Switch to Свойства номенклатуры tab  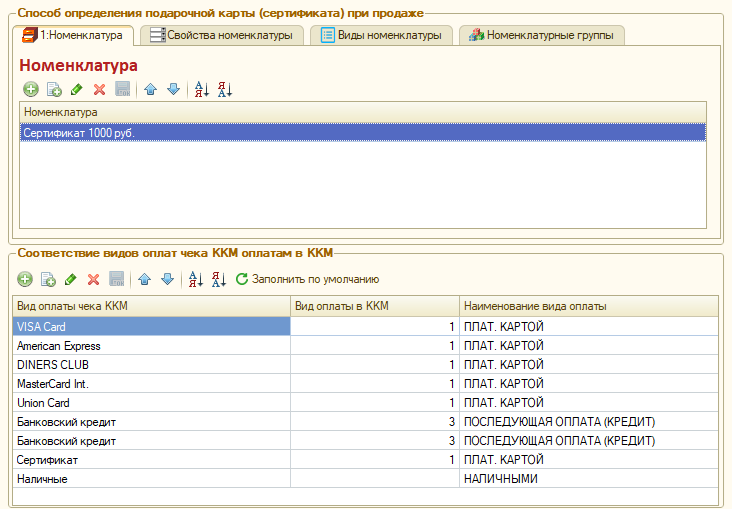tap(222, 35)
